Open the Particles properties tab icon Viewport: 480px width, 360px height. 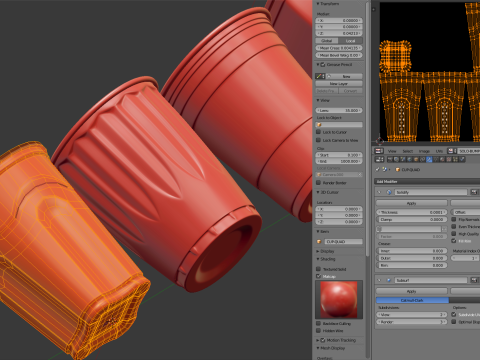click(x=455, y=159)
